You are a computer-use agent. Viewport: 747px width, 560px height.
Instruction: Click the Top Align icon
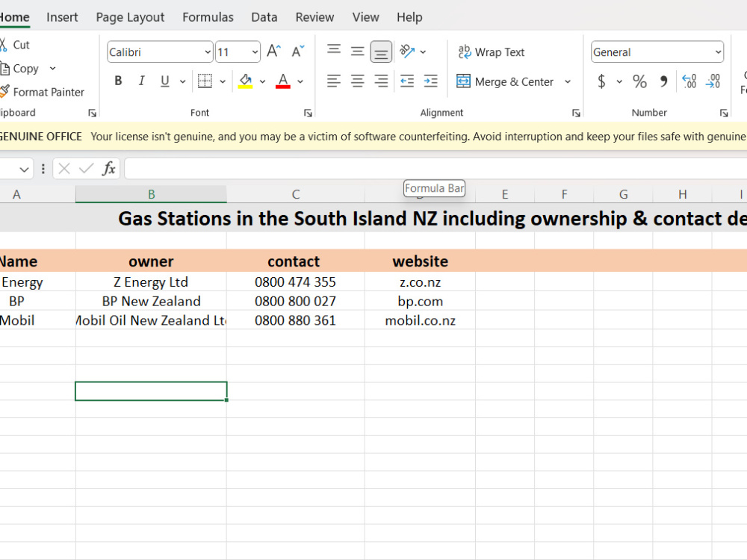(334, 52)
